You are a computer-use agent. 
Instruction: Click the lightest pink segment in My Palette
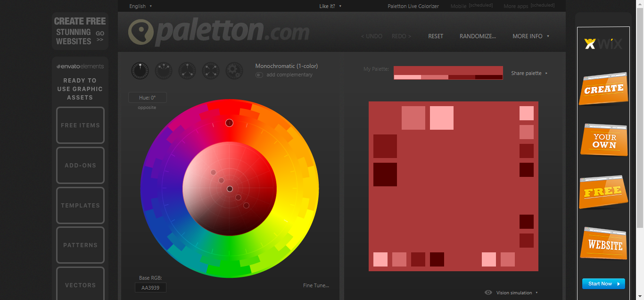[407, 77]
